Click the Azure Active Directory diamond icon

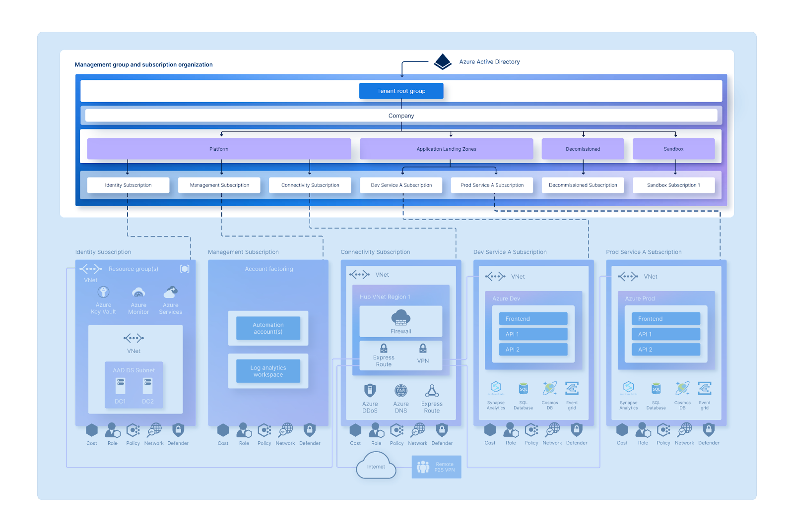pyautogui.click(x=443, y=62)
